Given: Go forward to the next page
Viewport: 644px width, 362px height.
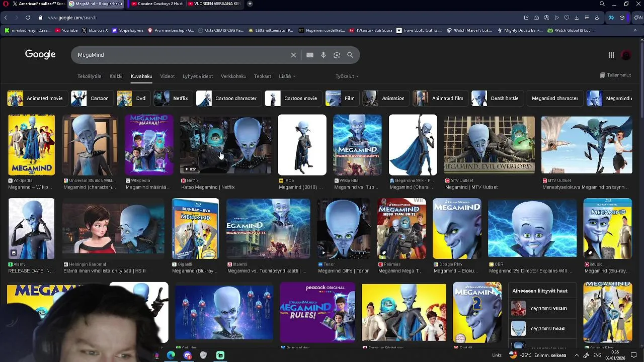Looking at the screenshot, I should click(x=17, y=18).
